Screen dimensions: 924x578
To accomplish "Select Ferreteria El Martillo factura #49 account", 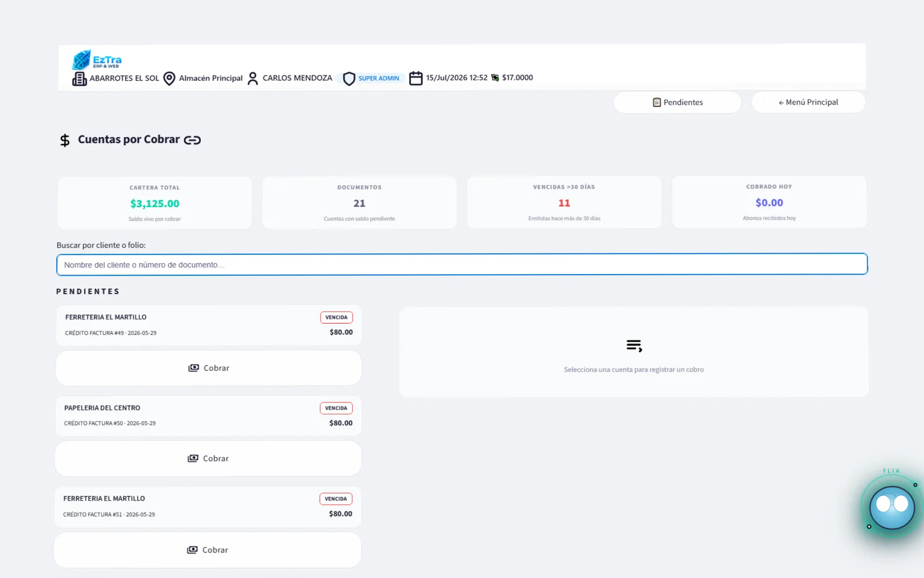I will tap(209, 325).
